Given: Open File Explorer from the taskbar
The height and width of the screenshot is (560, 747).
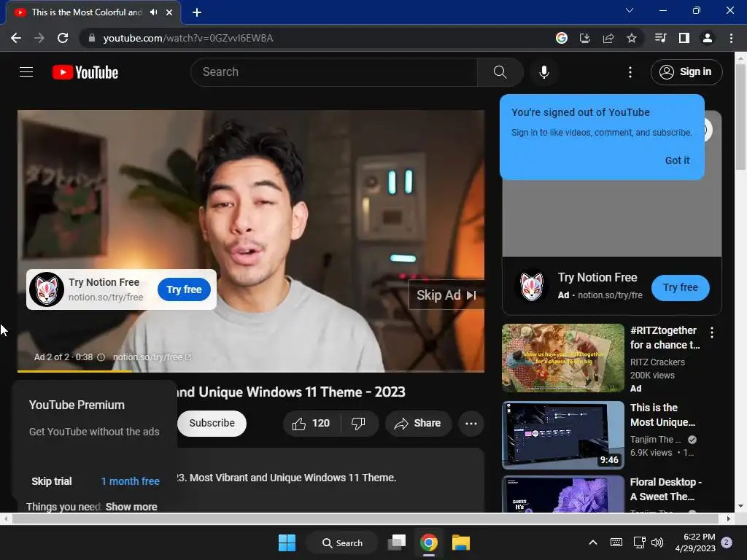Looking at the screenshot, I should pos(461,542).
